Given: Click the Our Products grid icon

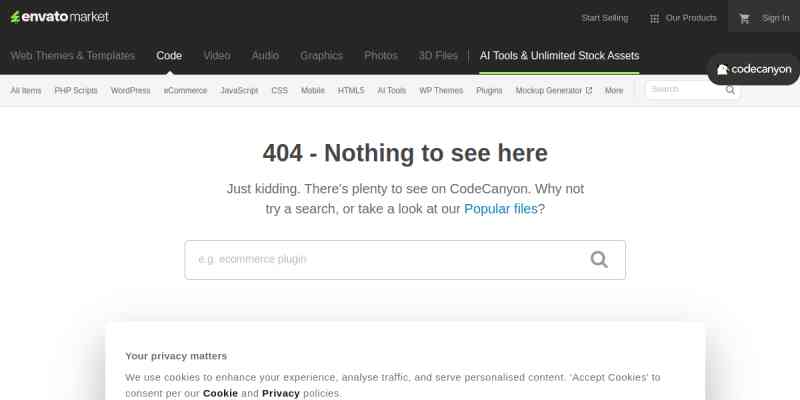Looking at the screenshot, I should (x=654, y=18).
